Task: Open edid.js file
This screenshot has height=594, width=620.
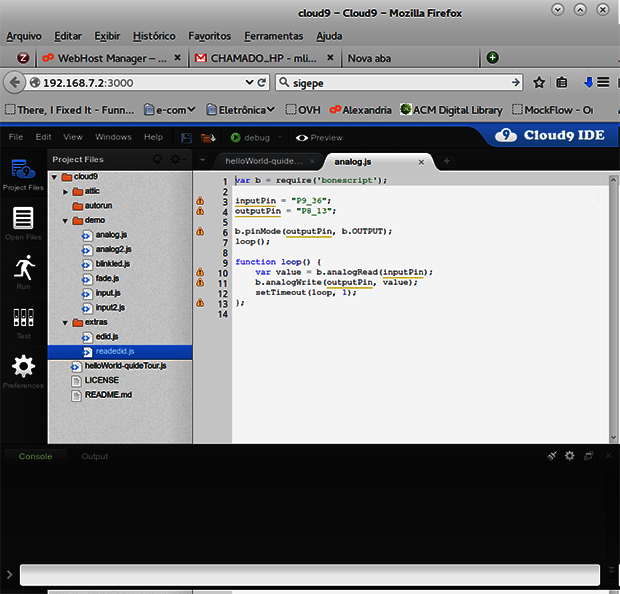Action: 106,337
